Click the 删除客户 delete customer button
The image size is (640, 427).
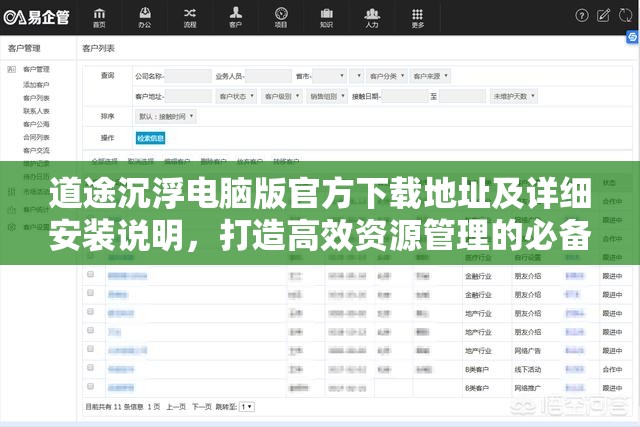tap(213, 161)
